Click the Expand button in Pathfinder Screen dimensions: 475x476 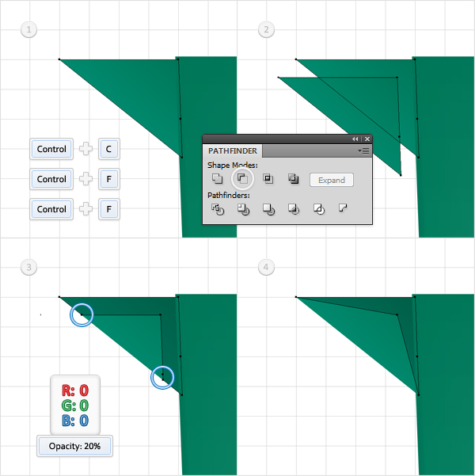(x=332, y=180)
